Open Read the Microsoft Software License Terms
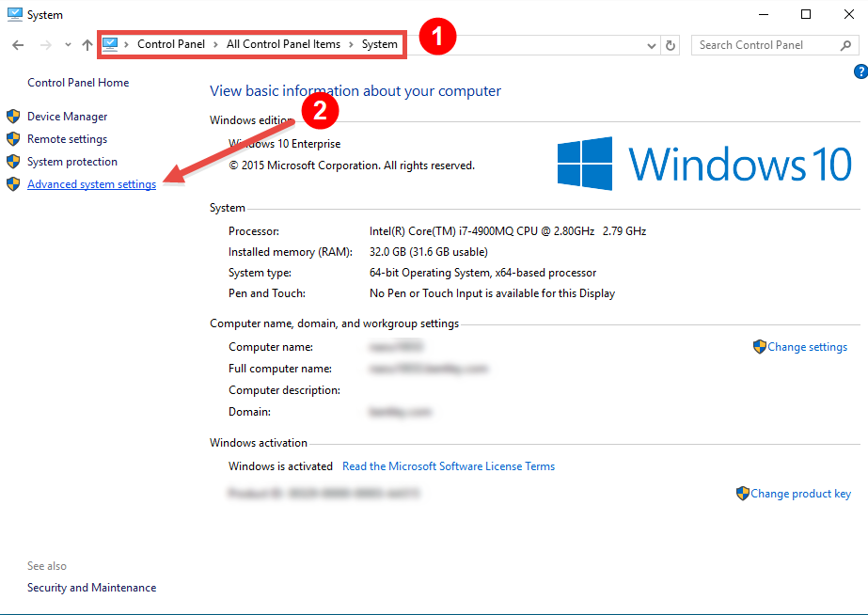868x615 pixels. [449, 466]
